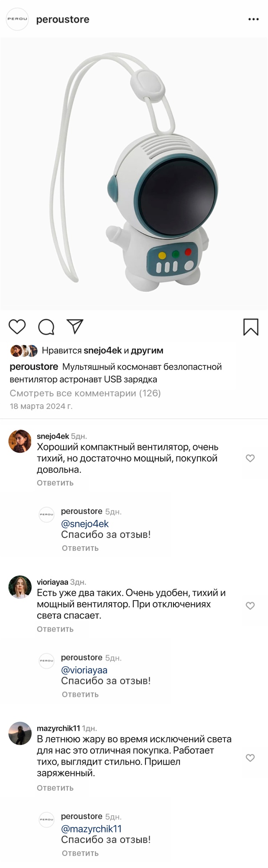Open the @mazyrchik11 mention link
The width and height of the screenshot is (268, 868).
[x=91, y=829]
